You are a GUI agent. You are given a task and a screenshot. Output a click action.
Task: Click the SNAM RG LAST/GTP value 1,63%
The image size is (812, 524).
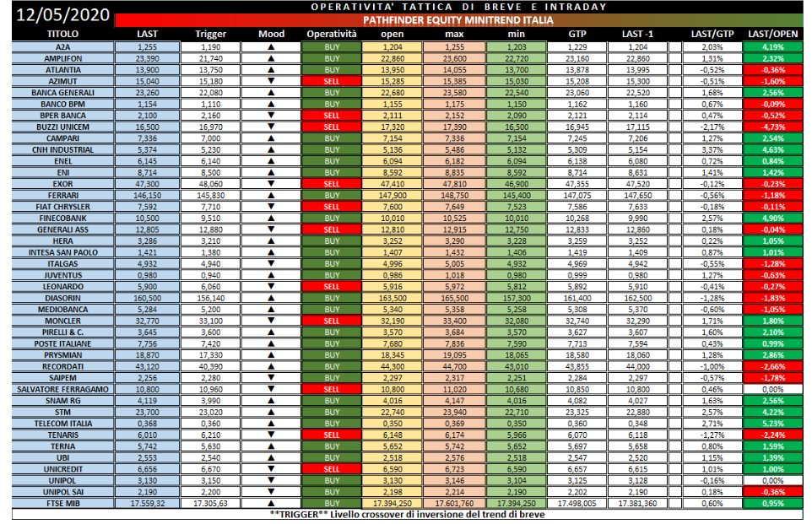712,401
